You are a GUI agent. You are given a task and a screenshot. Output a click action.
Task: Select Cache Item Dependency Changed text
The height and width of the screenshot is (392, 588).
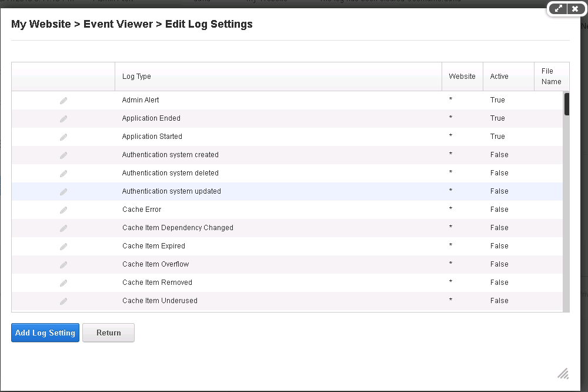click(178, 228)
